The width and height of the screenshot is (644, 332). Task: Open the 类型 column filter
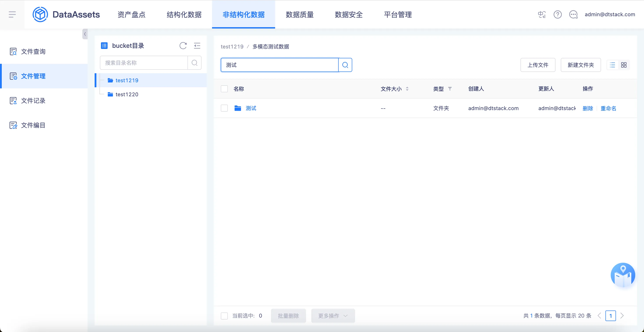(x=450, y=89)
